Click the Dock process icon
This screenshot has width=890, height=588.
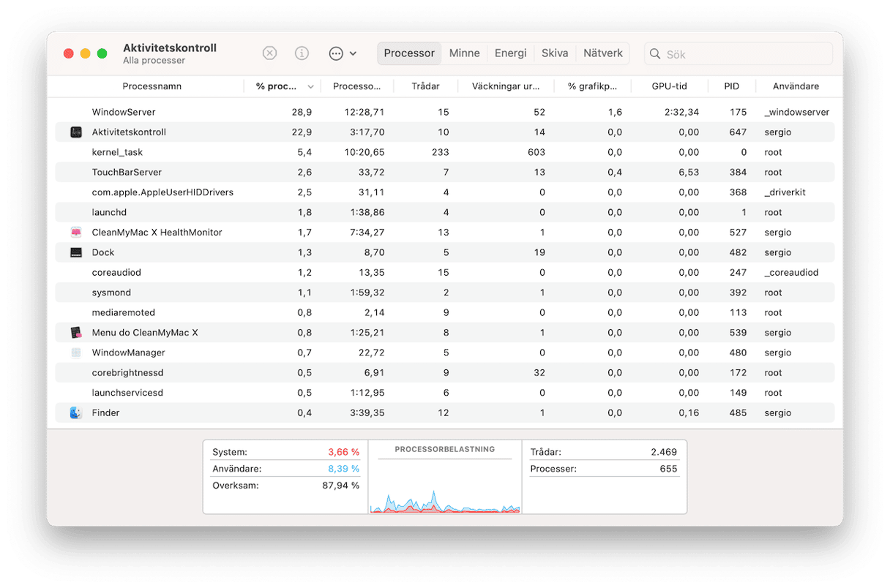pos(76,252)
